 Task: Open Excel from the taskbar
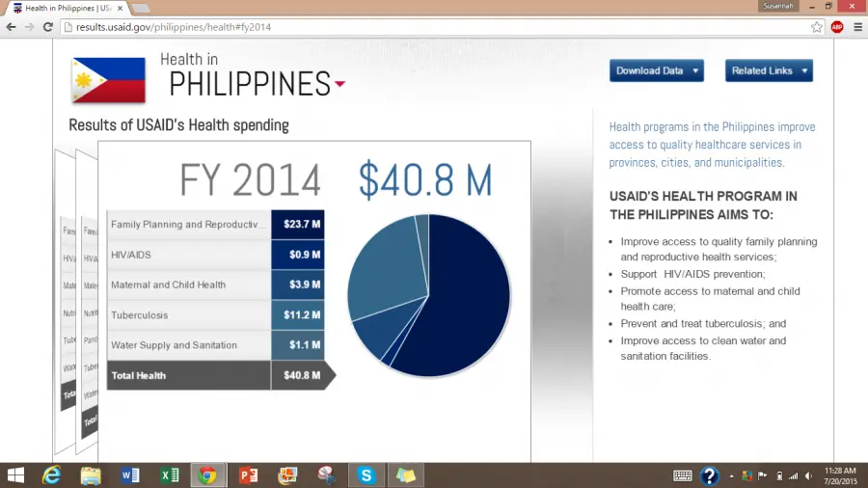click(x=170, y=475)
